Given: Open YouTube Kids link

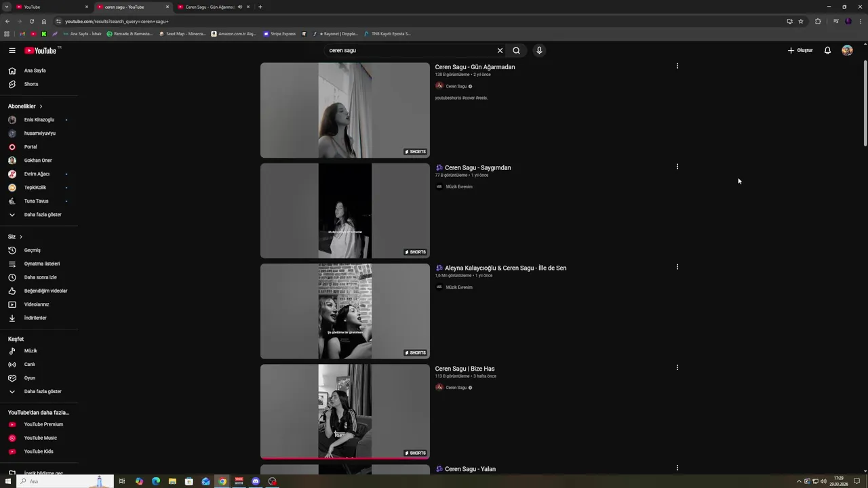Looking at the screenshot, I should click(x=39, y=451).
